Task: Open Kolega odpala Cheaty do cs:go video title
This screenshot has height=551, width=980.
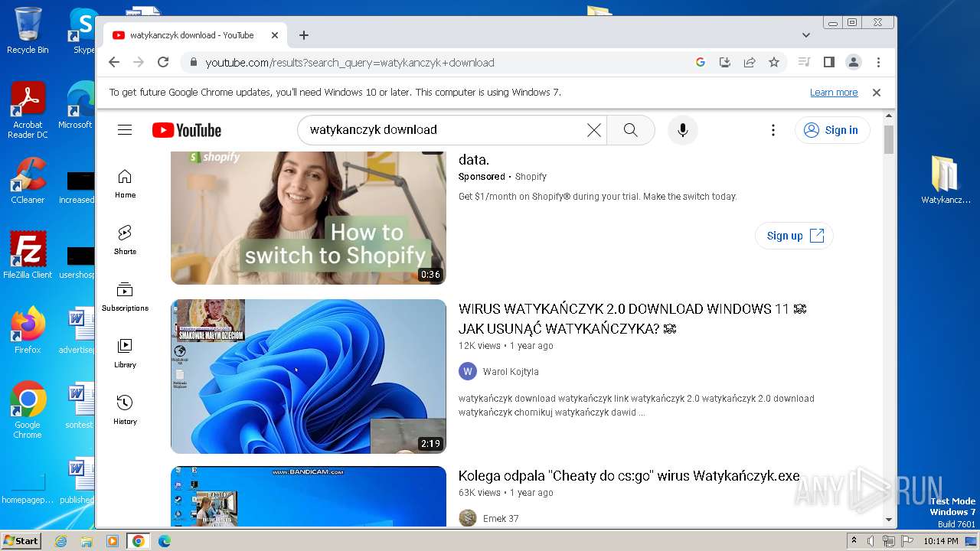Action: coord(629,476)
